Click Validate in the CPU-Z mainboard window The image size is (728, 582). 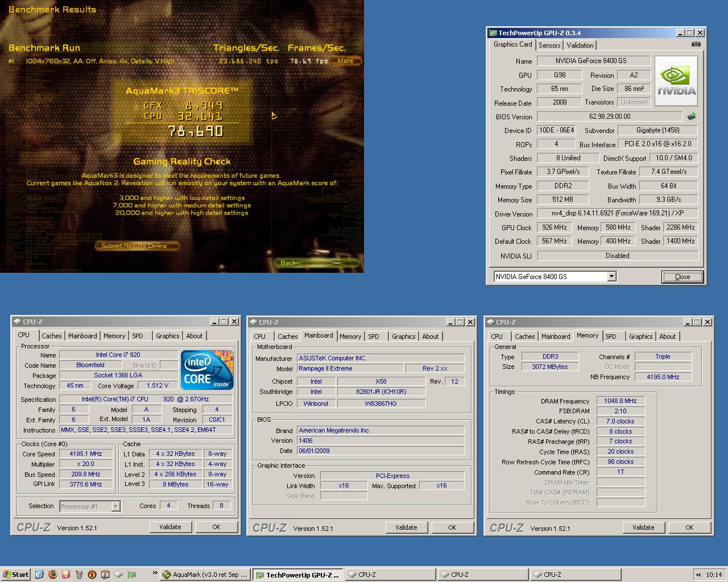(x=406, y=527)
